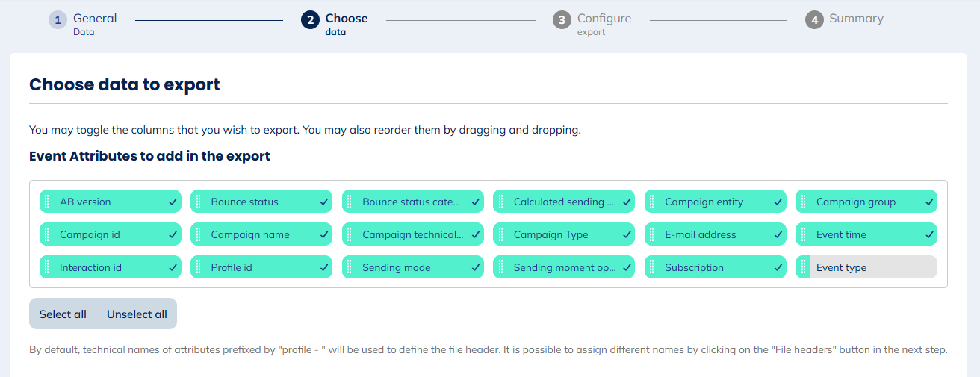Click the drag handle on Event type chip
Screen dimensions: 980x377
coord(803,267)
